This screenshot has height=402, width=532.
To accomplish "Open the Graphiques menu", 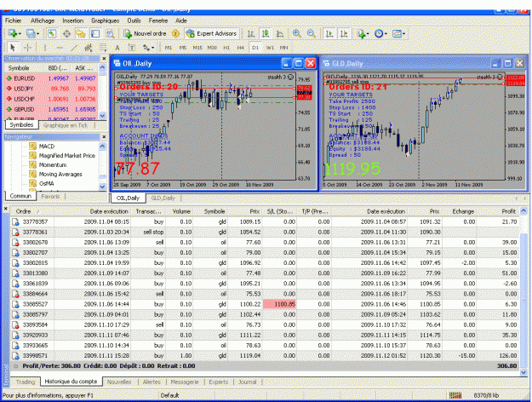I will tap(106, 20).
